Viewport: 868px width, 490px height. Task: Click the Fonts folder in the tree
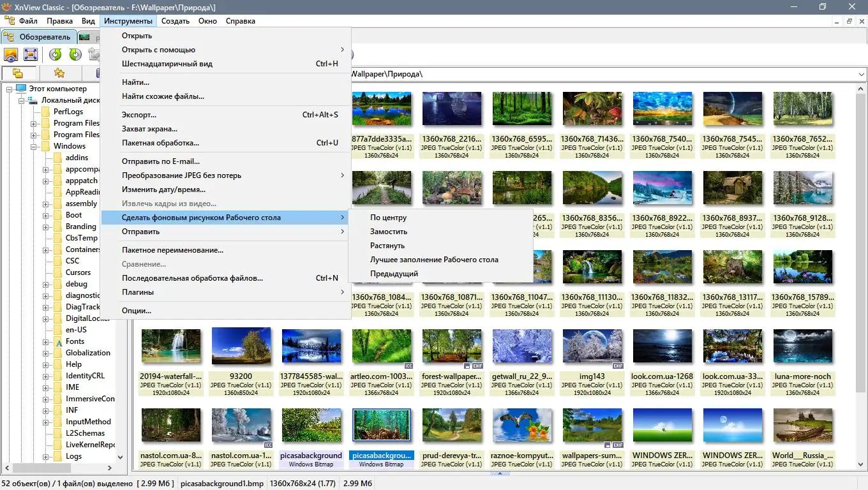click(75, 341)
